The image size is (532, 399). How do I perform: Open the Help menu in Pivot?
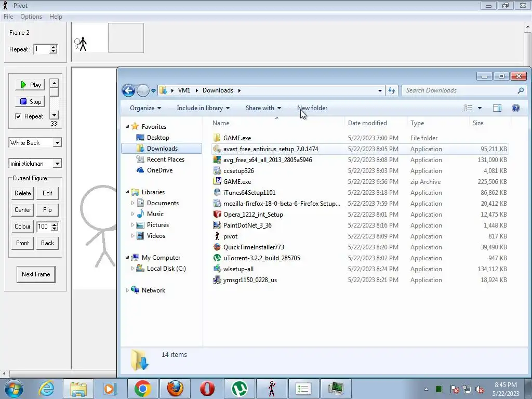(x=56, y=17)
